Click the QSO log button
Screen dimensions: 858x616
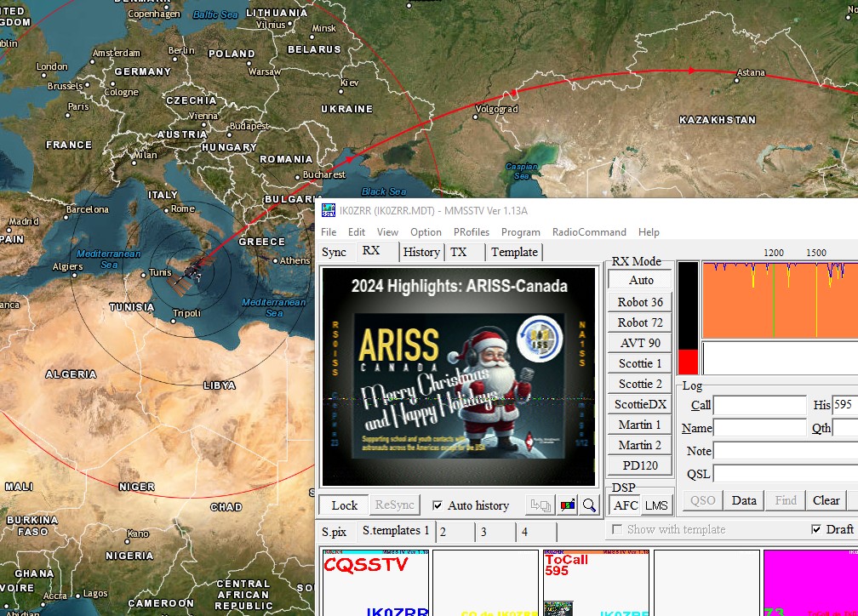(x=702, y=500)
